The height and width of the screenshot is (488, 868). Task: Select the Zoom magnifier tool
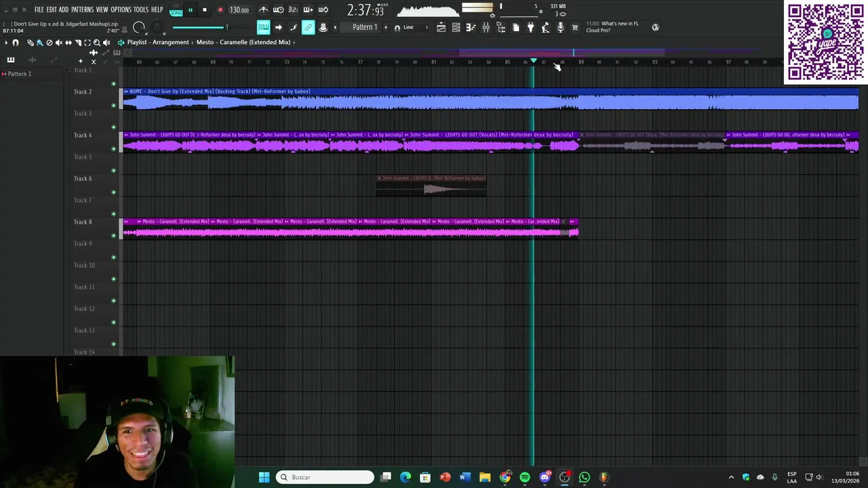point(97,42)
